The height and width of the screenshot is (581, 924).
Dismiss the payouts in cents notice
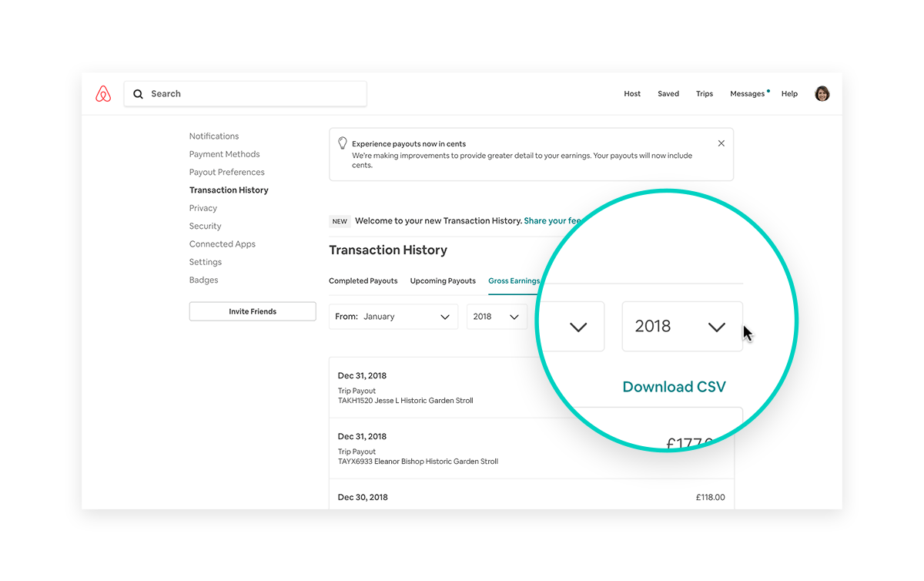pyautogui.click(x=721, y=143)
